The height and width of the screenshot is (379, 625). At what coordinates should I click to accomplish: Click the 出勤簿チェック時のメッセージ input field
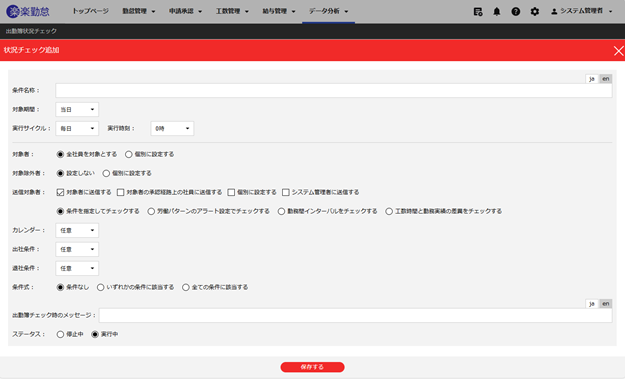356,315
